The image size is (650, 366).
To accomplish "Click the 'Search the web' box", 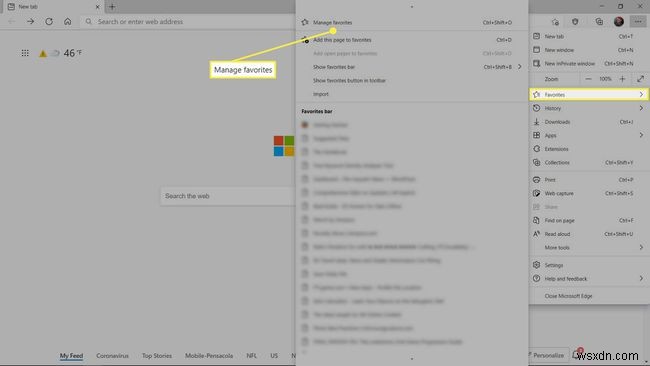I will (228, 196).
